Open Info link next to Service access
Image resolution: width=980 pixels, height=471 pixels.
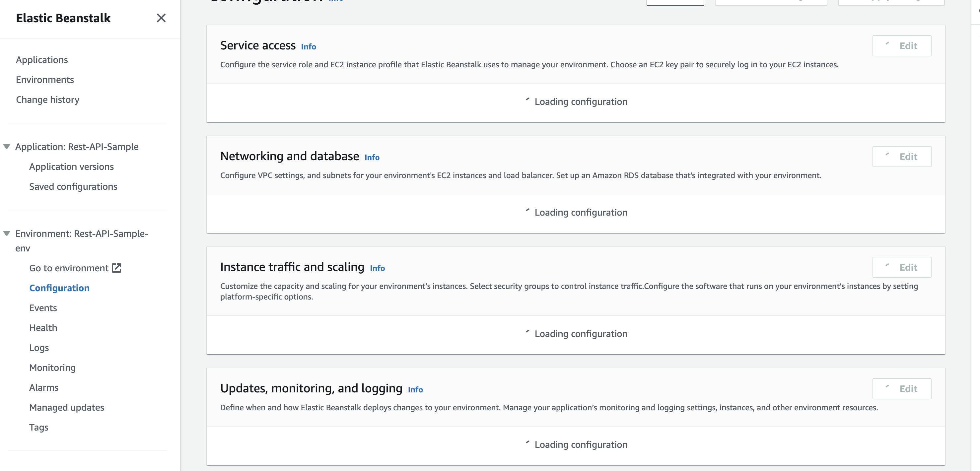click(308, 47)
